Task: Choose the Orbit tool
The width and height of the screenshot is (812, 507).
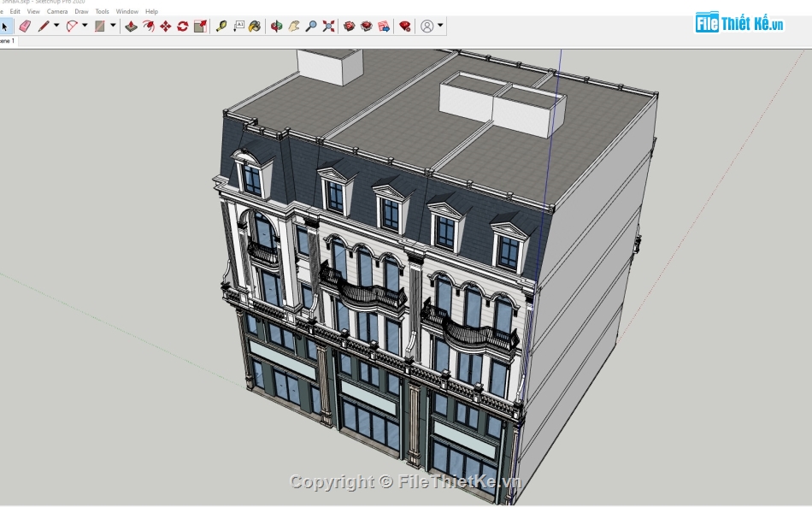Action: (x=277, y=26)
